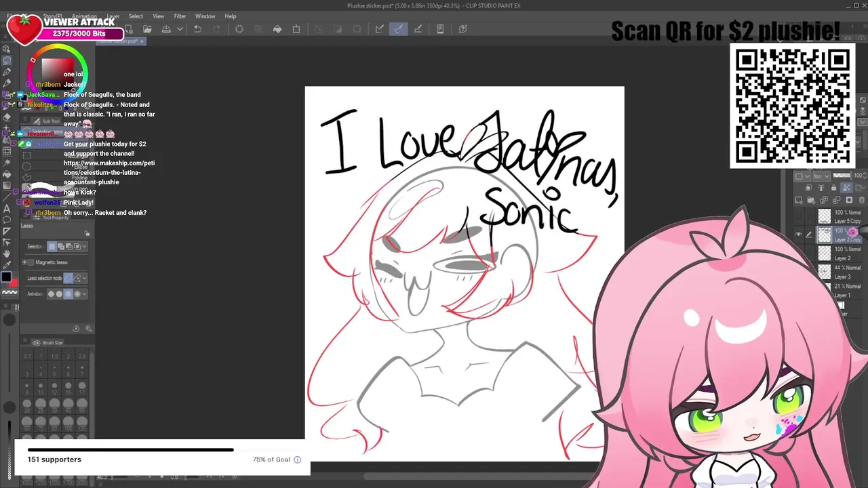Image resolution: width=868 pixels, height=488 pixels.
Task: Toggle the eye visibility of Layer 2 Copy
Action: (799, 234)
